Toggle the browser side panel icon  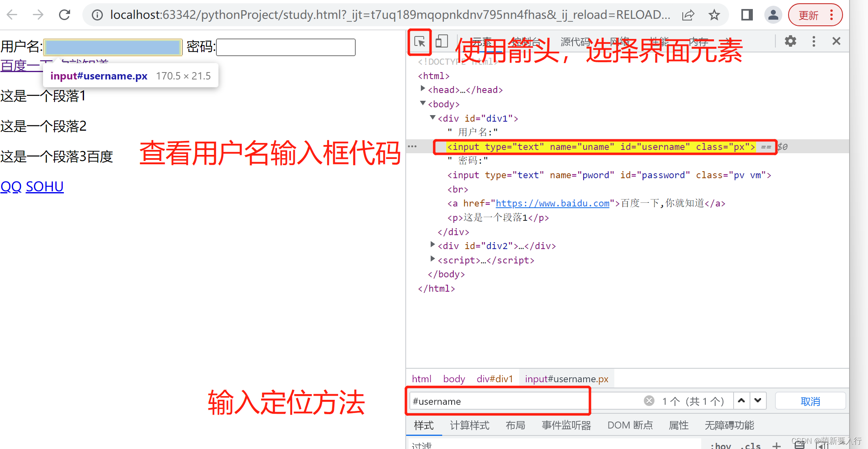(x=747, y=15)
